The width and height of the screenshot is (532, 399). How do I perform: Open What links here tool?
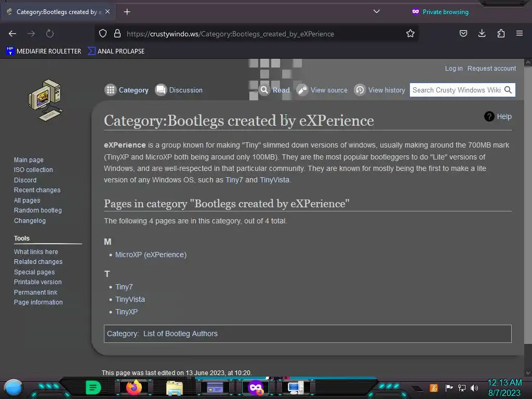click(36, 252)
